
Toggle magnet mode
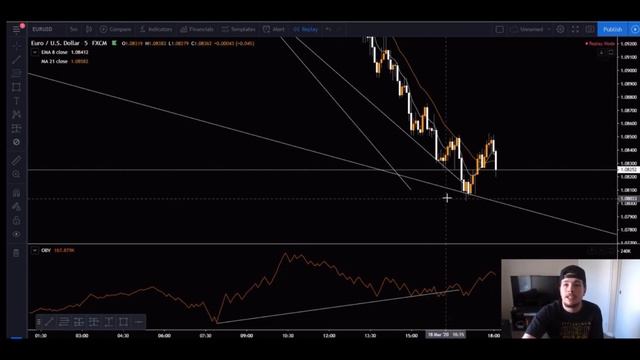pos(16,193)
